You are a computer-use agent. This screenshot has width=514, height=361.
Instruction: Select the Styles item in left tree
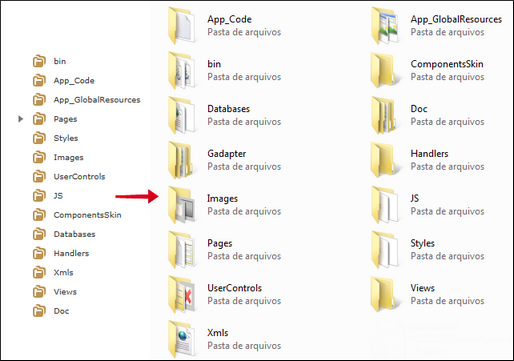coord(55,138)
